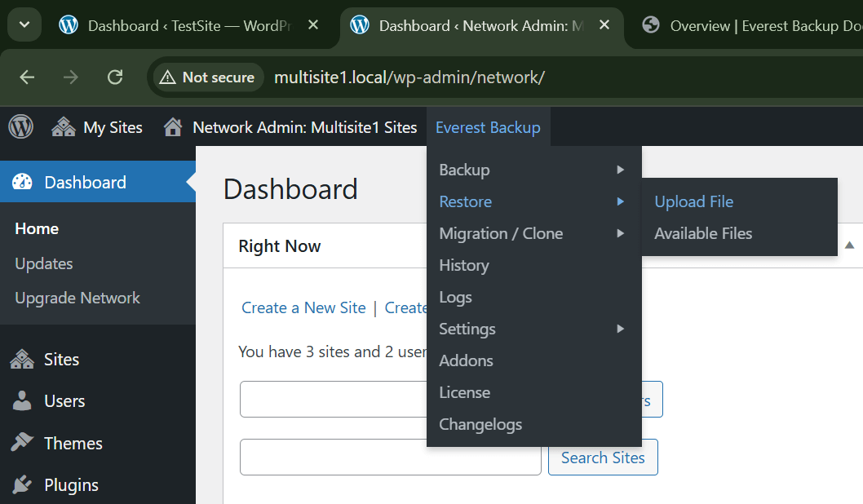Open History in Everest Backup menu
The height and width of the screenshot is (504, 863).
463,265
